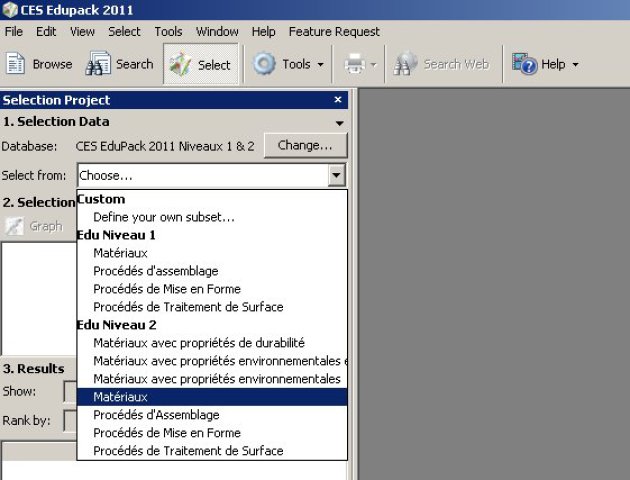
Task: Open the Tools toolbar dropdown arrow
Action: click(321, 64)
